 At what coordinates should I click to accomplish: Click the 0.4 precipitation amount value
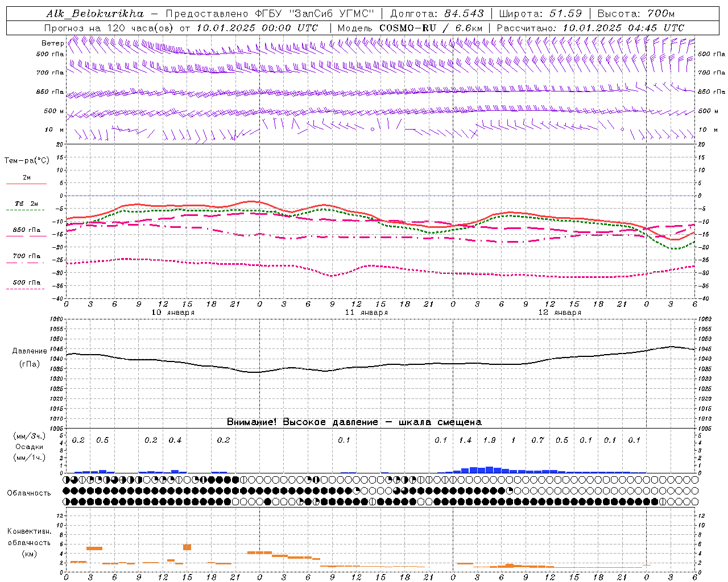(x=175, y=440)
